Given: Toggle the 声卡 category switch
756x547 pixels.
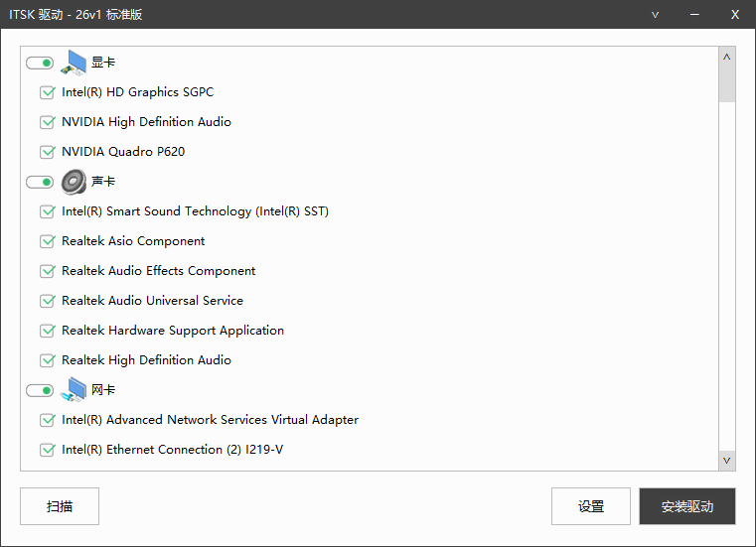Looking at the screenshot, I should pyautogui.click(x=40, y=182).
